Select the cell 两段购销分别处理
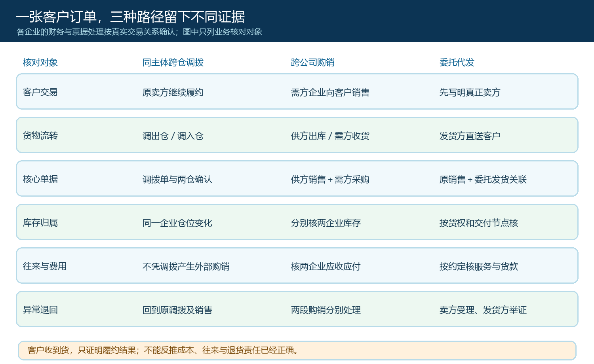The height and width of the screenshot is (364, 594). 326,310
